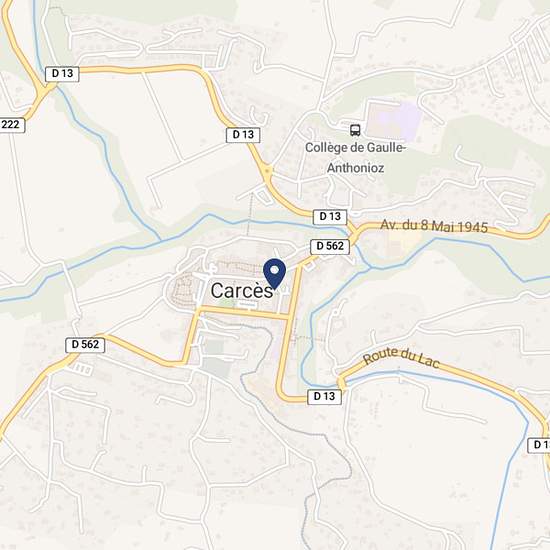Select the Route du Lac road label
550x550 pixels.
tap(401, 358)
